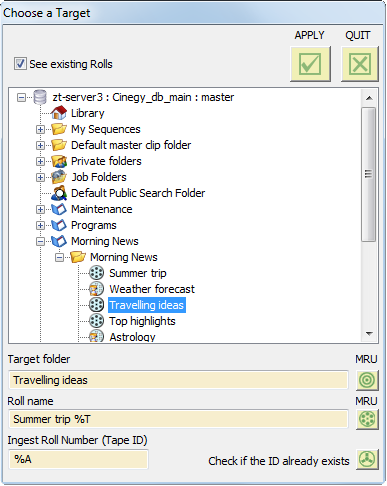Image resolution: width=387 pixels, height=486 pixels.
Task: Click the database cylinder icon
Action: 40,97
